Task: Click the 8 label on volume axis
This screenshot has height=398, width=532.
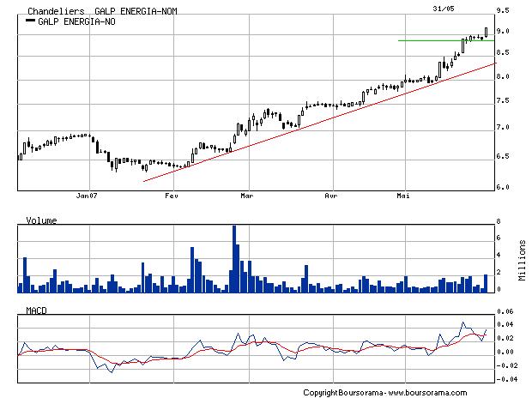Action: (x=499, y=221)
